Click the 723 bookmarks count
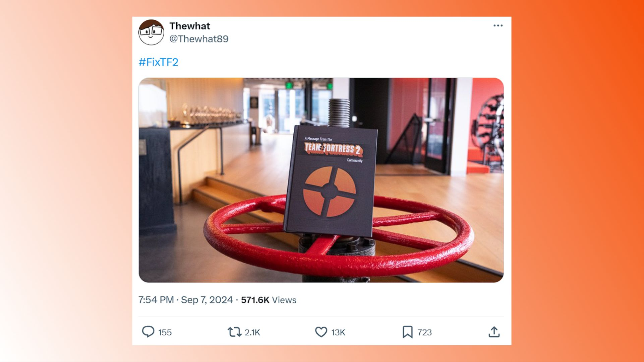 point(424,332)
